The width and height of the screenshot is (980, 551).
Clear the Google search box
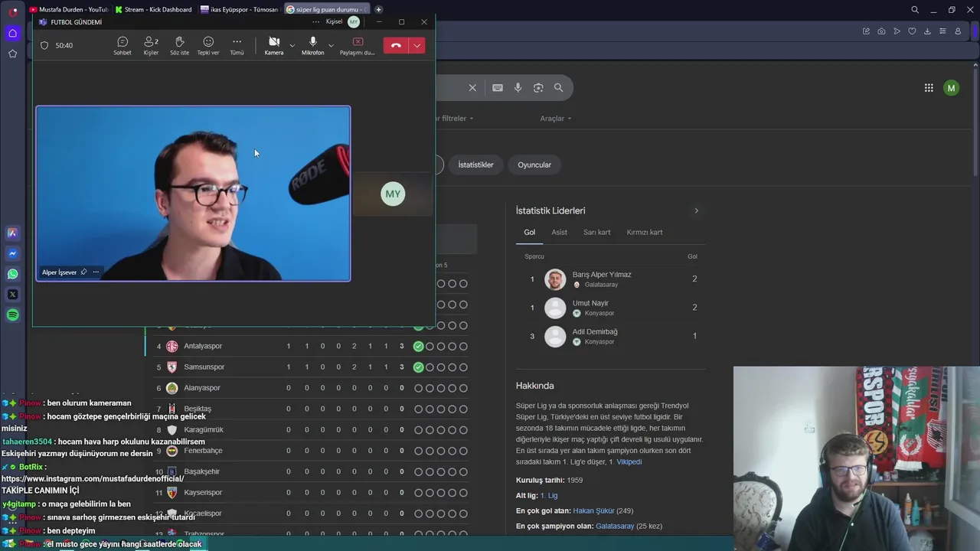point(472,87)
